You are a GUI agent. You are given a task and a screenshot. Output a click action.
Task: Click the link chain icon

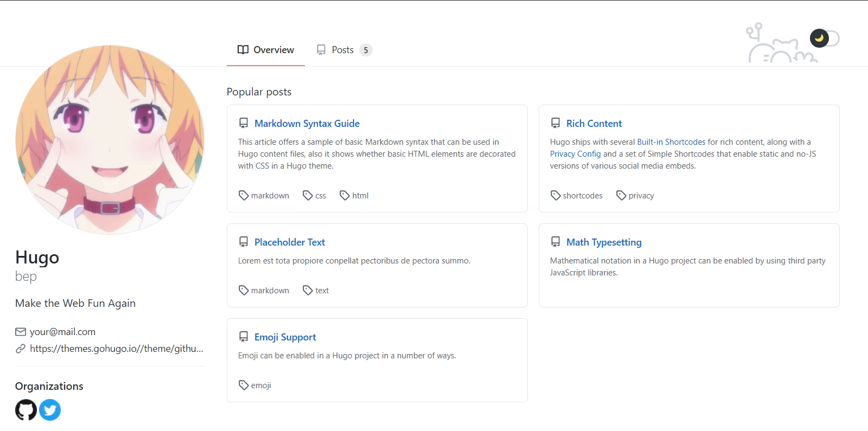point(21,349)
